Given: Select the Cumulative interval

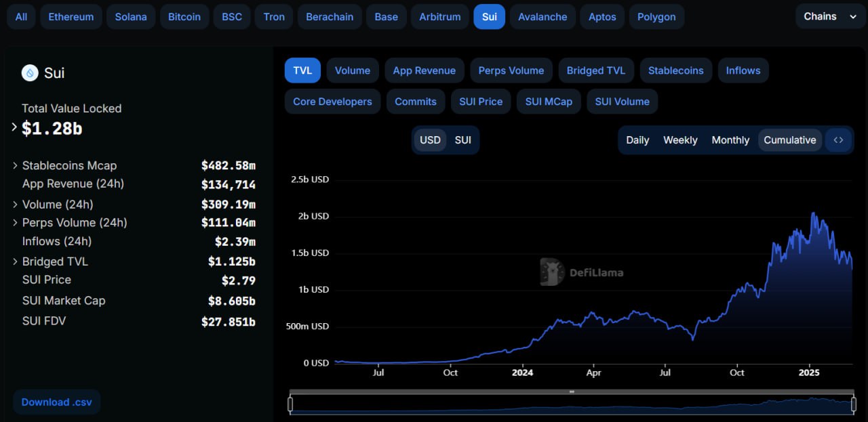Looking at the screenshot, I should click(790, 140).
